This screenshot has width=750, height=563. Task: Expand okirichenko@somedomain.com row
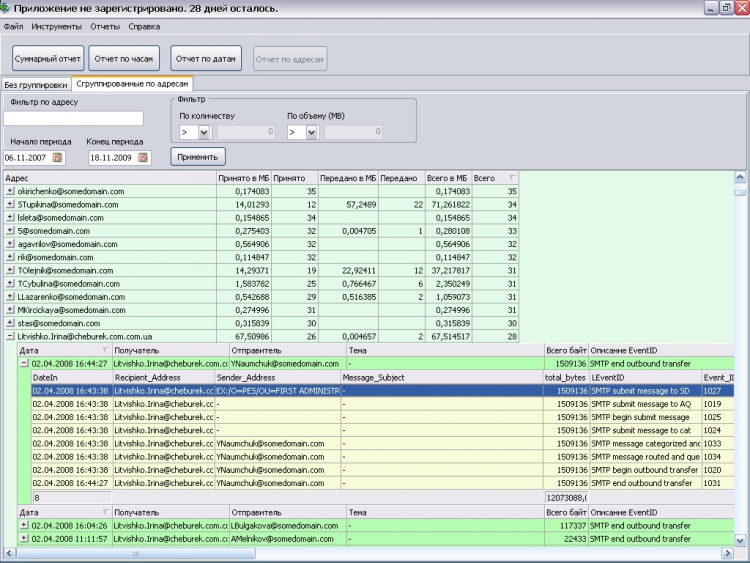10,191
